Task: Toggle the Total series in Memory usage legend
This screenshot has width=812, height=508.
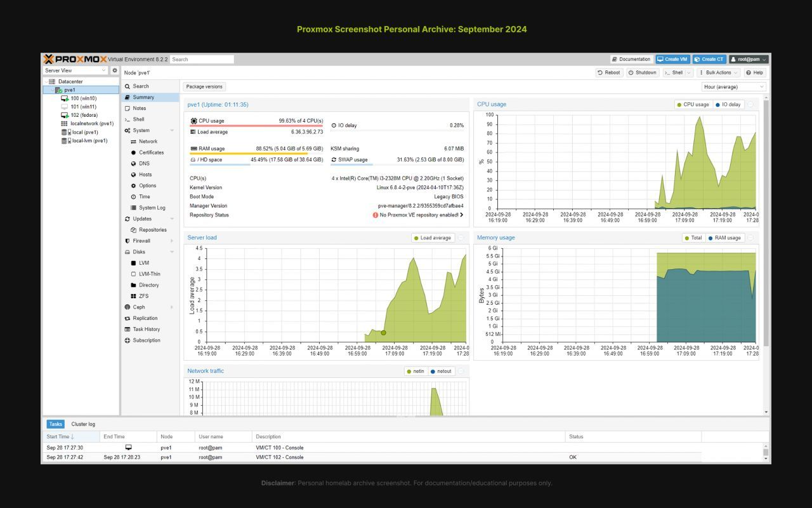Action: click(693, 238)
